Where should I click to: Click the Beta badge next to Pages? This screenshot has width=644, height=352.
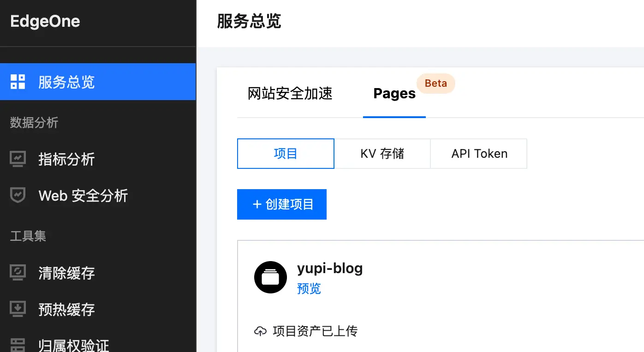[x=435, y=84]
